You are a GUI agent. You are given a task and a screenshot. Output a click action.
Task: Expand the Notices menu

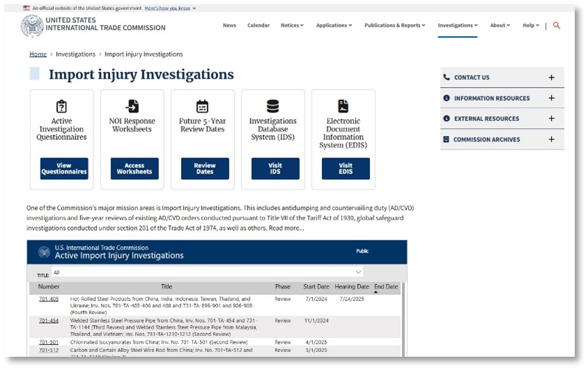coord(292,25)
